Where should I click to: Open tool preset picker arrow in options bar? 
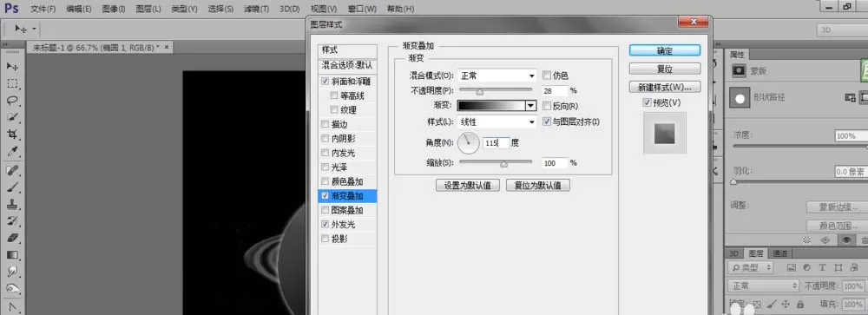click(35, 29)
